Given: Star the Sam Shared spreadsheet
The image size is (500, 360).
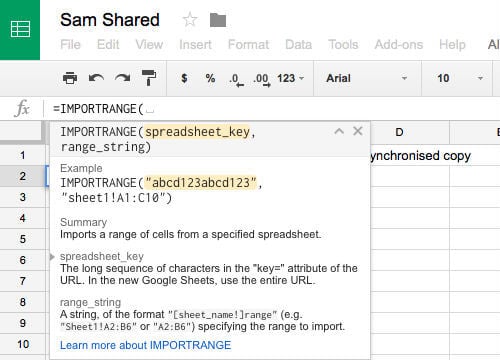Looking at the screenshot, I should coord(190,19).
